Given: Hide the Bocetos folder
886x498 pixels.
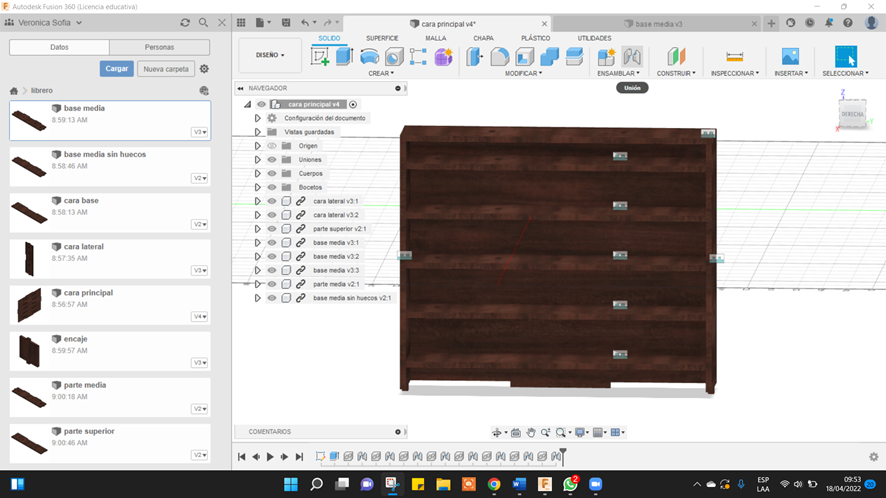Looking at the screenshot, I should [x=272, y=187].
